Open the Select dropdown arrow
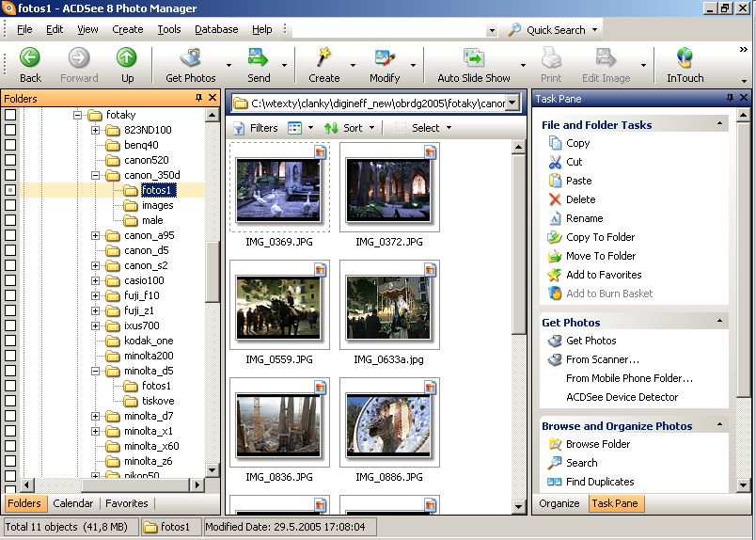This screenshot has height=540, width=756. pyautogui.click(x=449, y=128)
